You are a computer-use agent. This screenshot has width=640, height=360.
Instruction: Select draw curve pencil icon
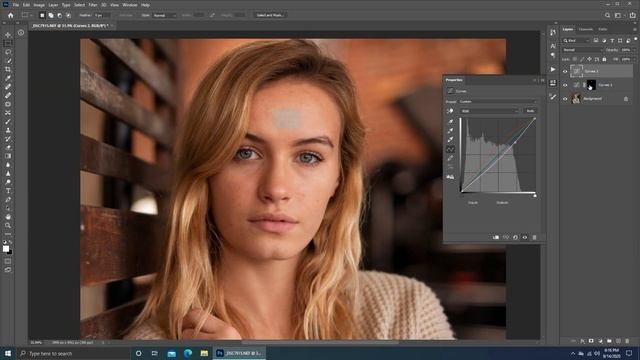pyautogui.click(x=451, y=158)
